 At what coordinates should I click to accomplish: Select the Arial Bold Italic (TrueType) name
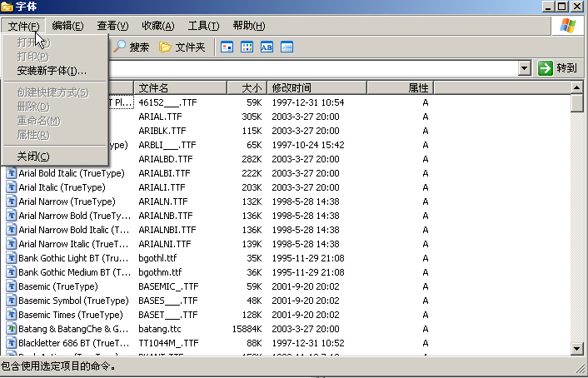(72, 173)
